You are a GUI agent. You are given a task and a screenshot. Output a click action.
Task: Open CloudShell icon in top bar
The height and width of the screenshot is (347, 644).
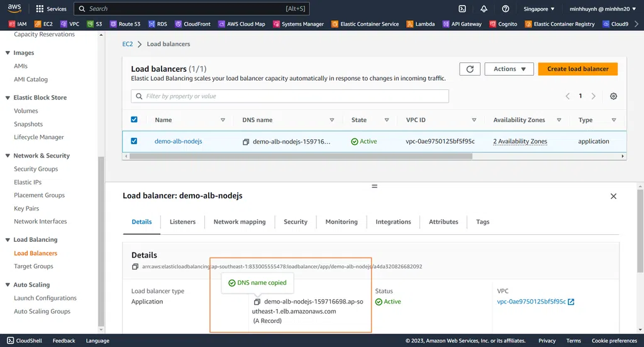(462, 9)
